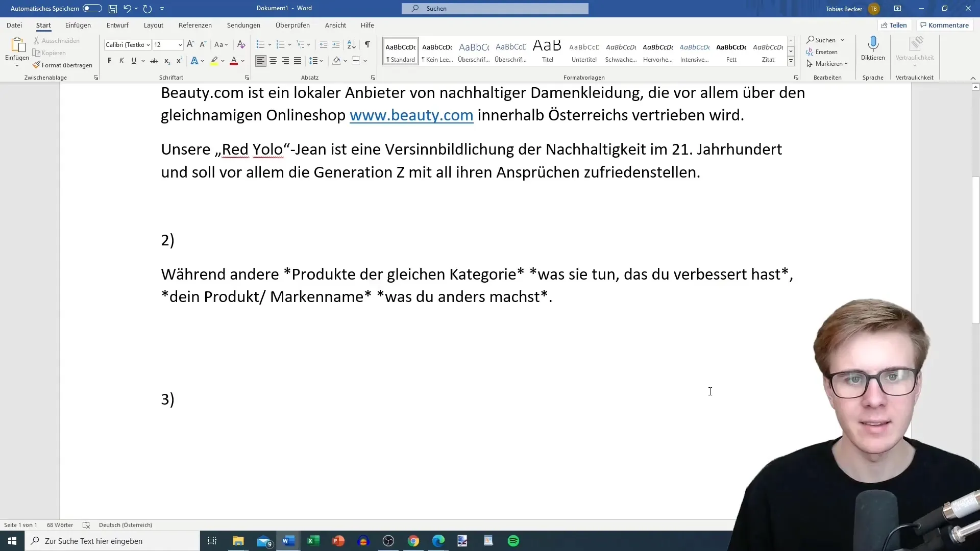Expand numbered list options
The width and height of the screenshot is (980, 551).
click(x=289, y=45)
